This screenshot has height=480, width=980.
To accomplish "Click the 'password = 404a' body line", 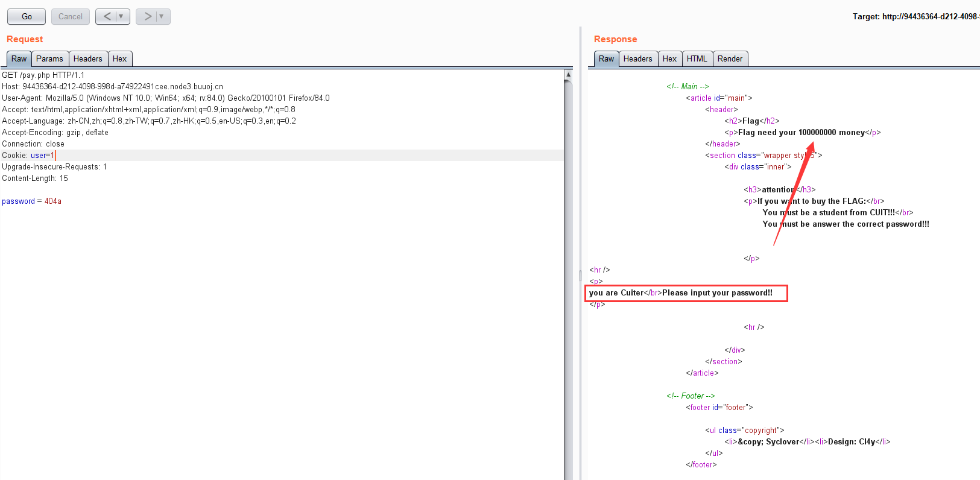I will 32,201.
